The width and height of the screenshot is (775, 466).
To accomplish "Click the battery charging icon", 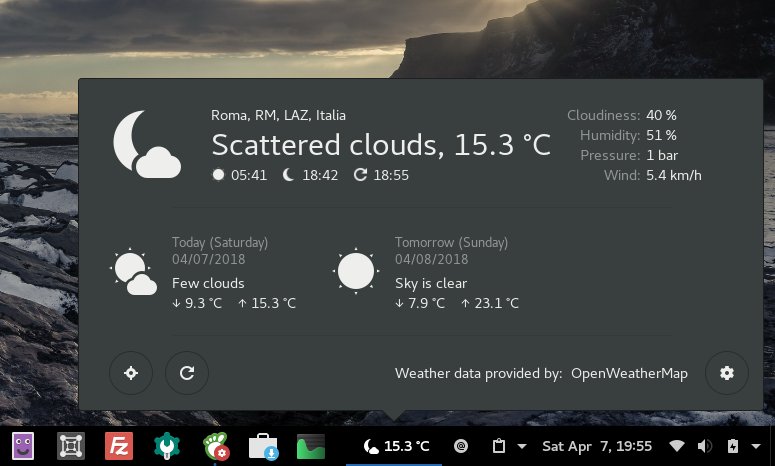I will click(x=732, y=446).
